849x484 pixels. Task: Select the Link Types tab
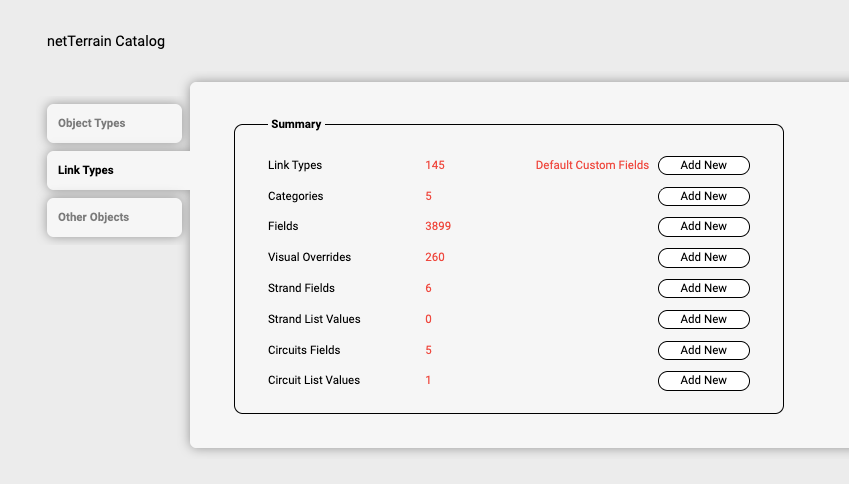click(x=118, y=171)
